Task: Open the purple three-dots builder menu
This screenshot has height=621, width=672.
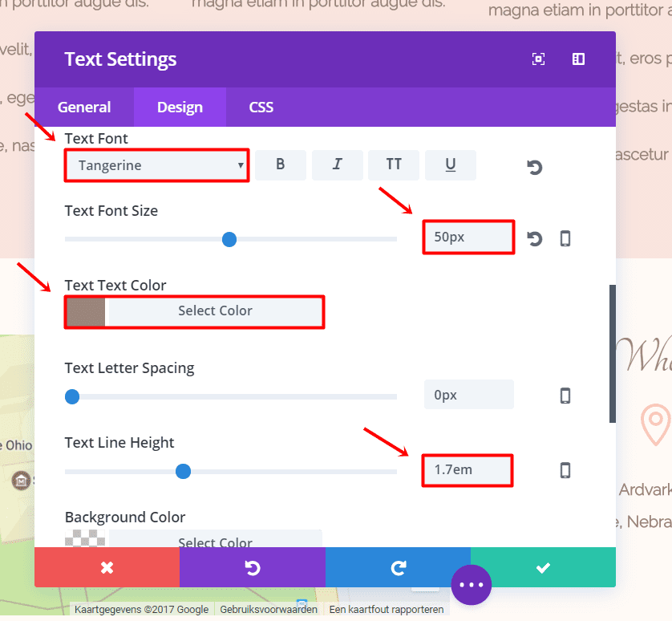Action: point(471,585)
